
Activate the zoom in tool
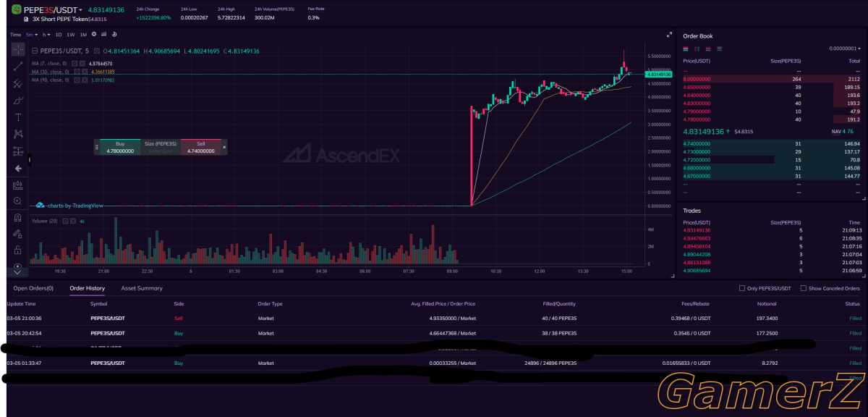(18, 201)
